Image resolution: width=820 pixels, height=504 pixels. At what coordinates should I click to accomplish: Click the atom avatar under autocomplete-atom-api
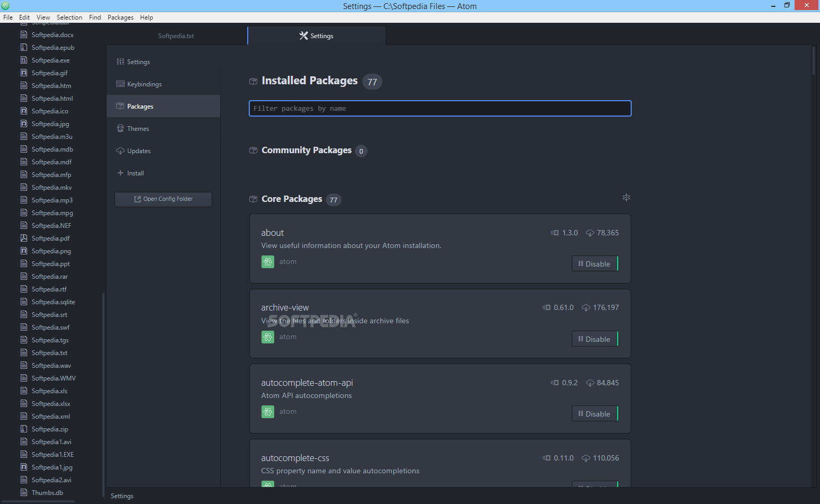[x=268, y=412]
